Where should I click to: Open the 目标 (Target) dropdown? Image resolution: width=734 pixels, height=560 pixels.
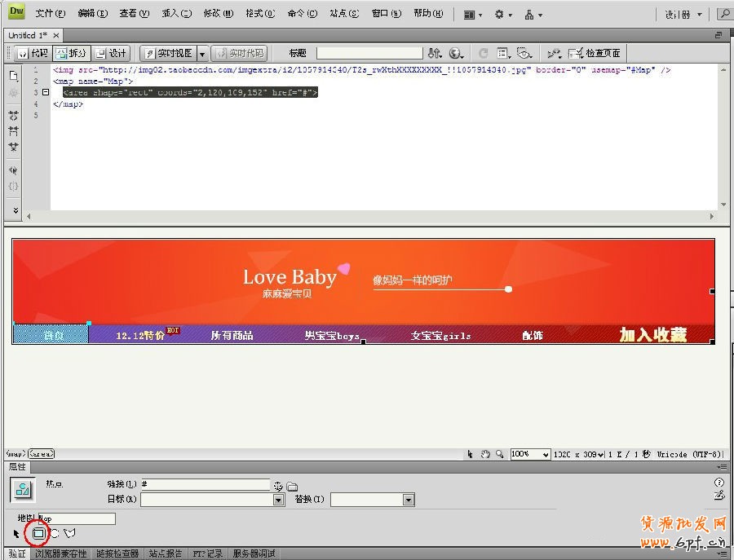coord(278,500)
